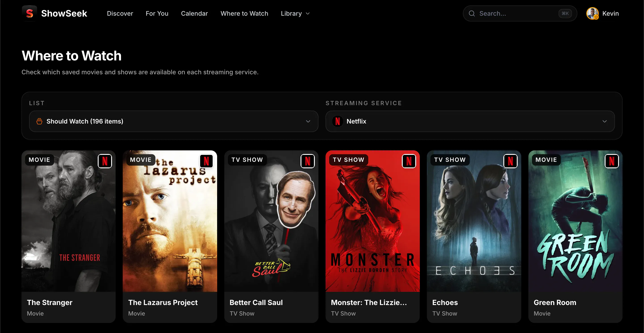Click TV SHOW tag on Better Call Saul poster
Image resolution: width=644 pixels, height=333 pixels.
click(247, 160)
